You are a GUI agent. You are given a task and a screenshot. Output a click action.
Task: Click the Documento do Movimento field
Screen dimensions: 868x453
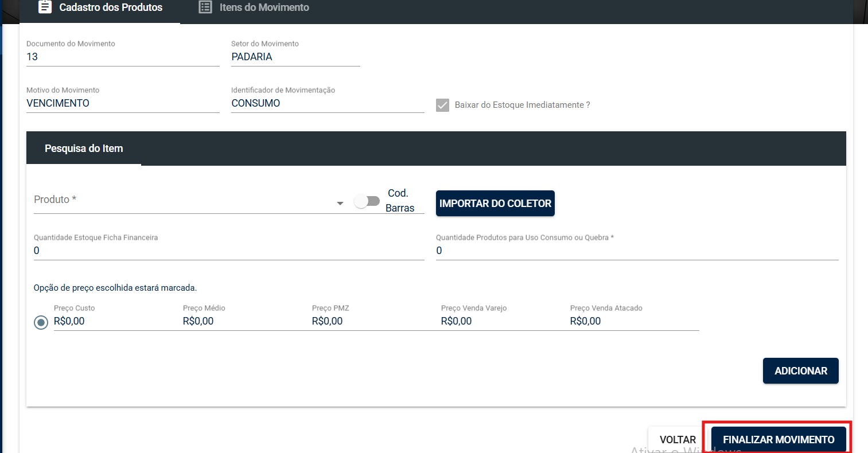123,57
